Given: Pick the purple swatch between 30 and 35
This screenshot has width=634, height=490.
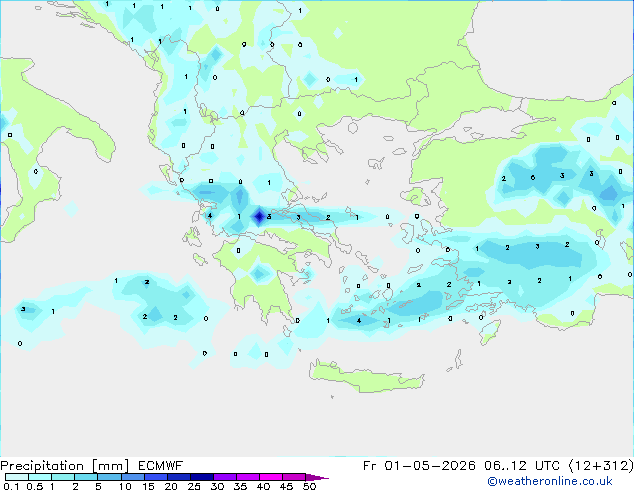Looking at the screenshot, I should [224, 477].
